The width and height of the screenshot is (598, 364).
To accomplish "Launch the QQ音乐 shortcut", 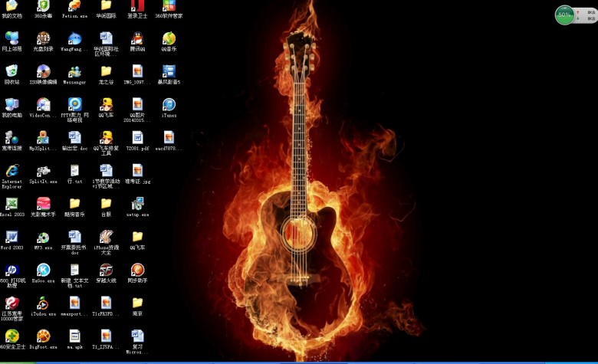I will 169,38.
